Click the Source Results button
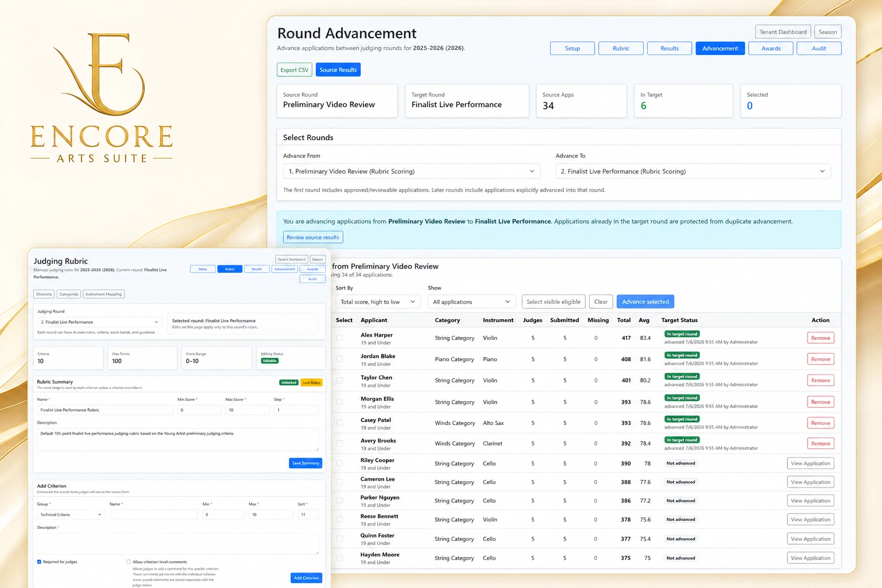882x588 pixels. pos(338,70)
